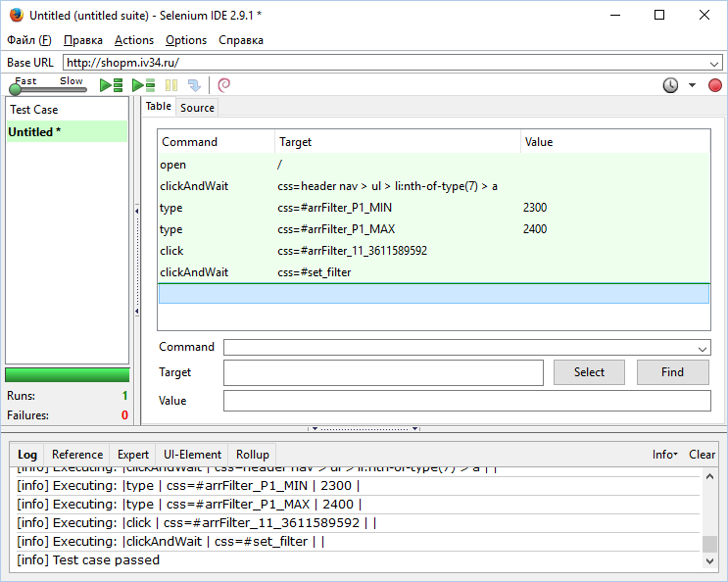The height and width of the screenshot is (582, 728).
Task: Clear the log output
Action: [702, 455]
